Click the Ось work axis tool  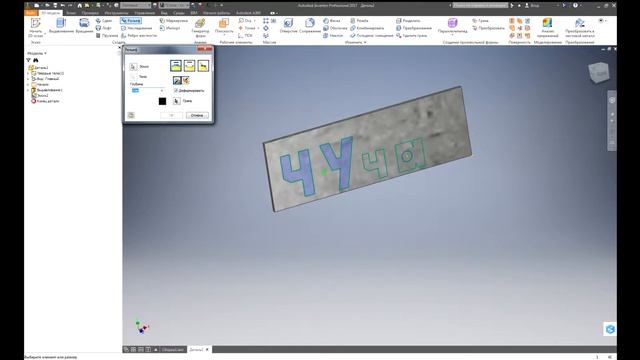[245, 20]
